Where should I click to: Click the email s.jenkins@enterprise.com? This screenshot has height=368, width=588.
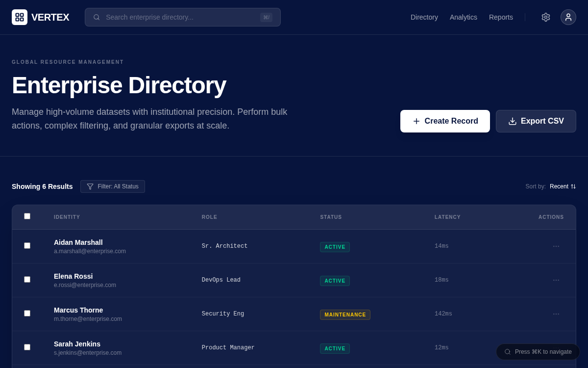coord(88,353)
